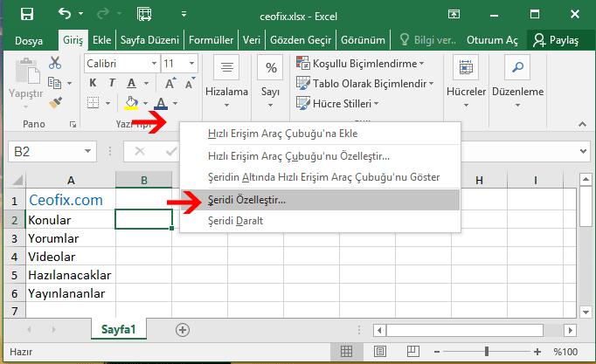This screenshot has width=596, height=364.
Task: Zoom in with the plus button
Action: coord(537,352)
